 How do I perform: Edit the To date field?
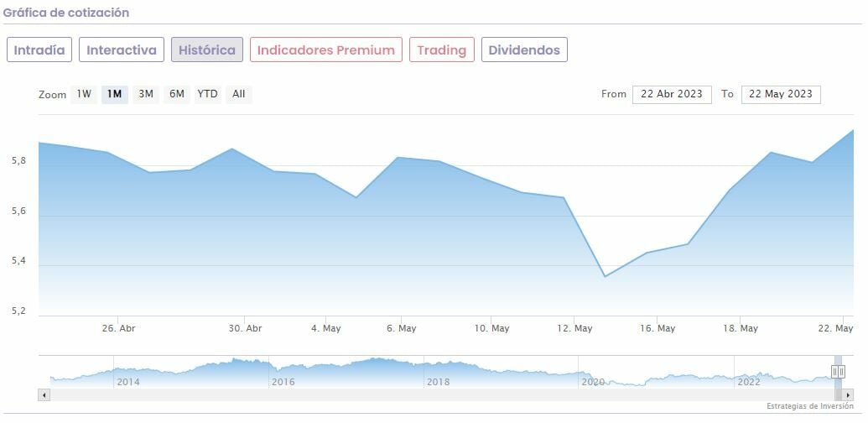point(780,94)
